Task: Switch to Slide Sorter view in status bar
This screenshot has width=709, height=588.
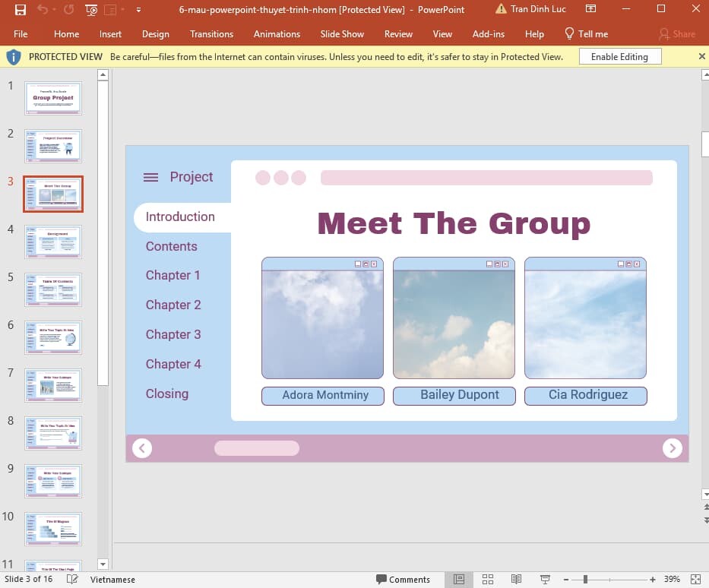Action: click(488, 579)
